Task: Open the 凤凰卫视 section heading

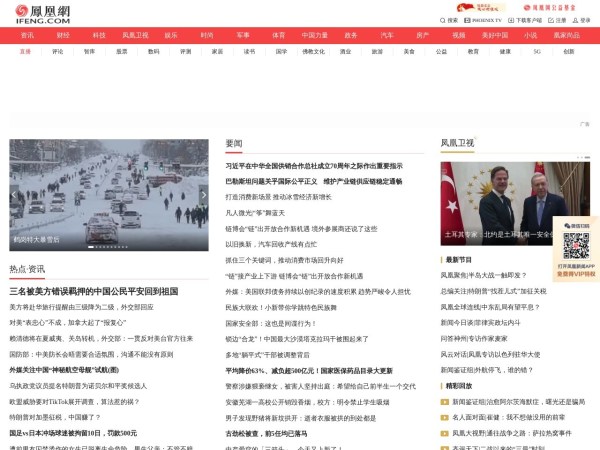Action: (457, 143)
